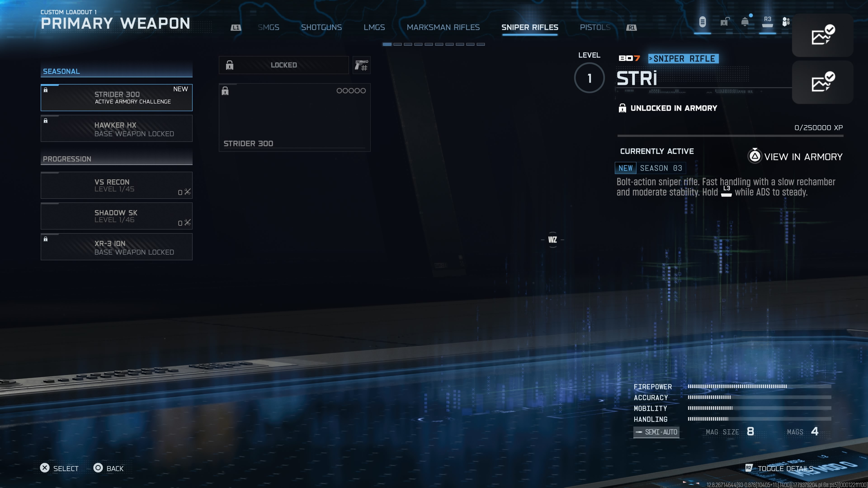Click the R3 stick shortcut icon

767,22
